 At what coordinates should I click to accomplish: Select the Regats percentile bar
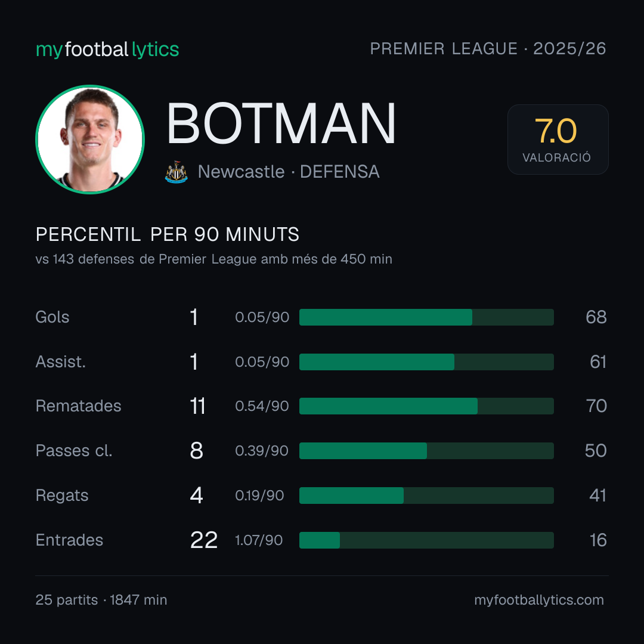(426, 496)
